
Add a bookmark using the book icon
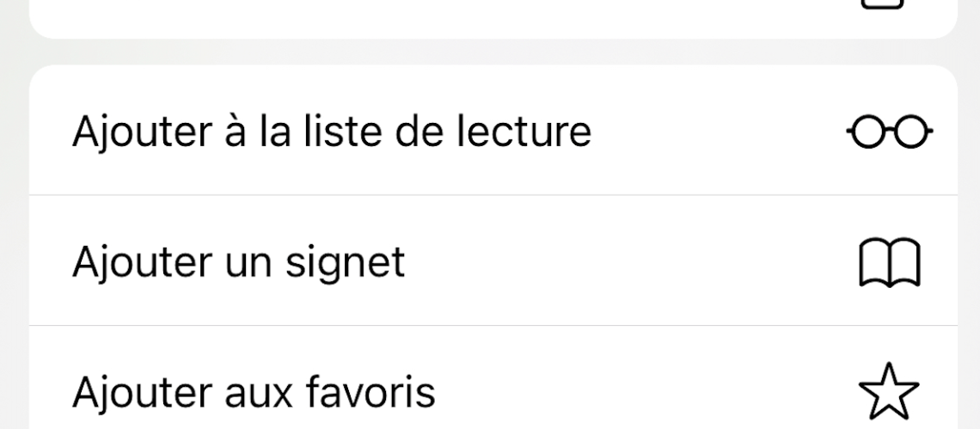coord(890,262)
